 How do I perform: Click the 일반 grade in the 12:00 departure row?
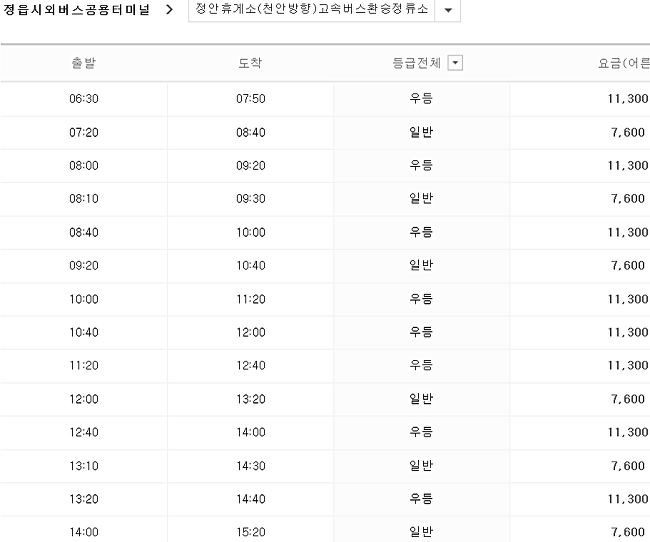pos(421,399)
